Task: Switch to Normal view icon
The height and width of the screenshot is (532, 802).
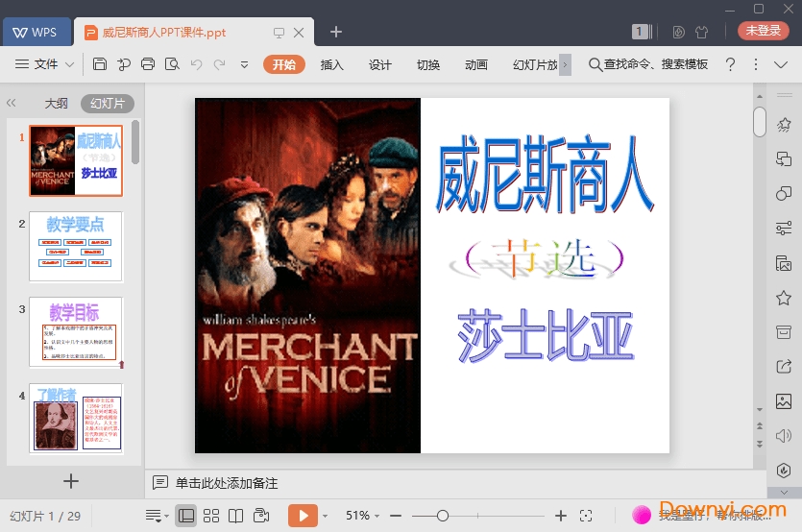Action: click(186, 516)
